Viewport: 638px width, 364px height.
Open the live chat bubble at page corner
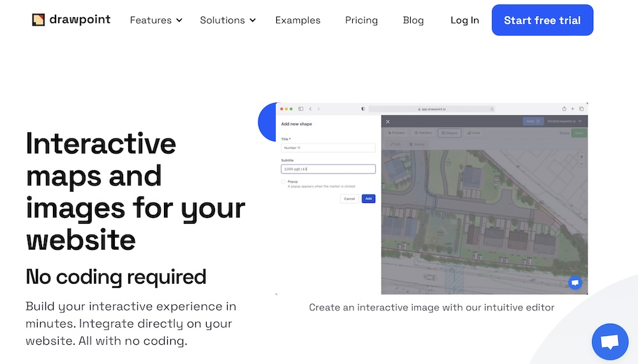pos(610,342)
